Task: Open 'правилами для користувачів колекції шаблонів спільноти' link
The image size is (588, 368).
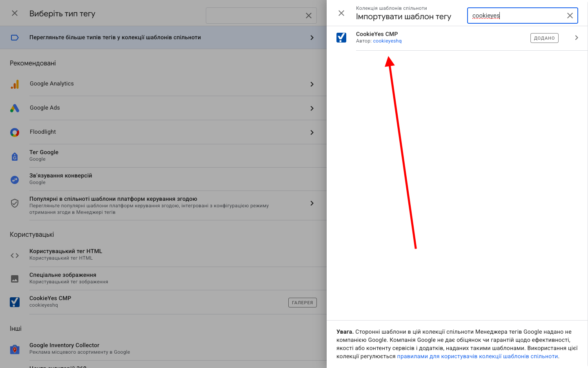Action: 477,356
